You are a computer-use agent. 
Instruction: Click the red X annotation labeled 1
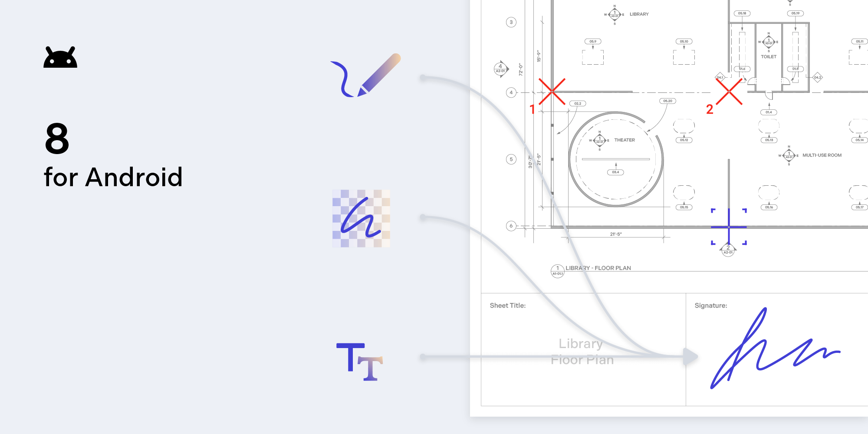tap(552, 92)
